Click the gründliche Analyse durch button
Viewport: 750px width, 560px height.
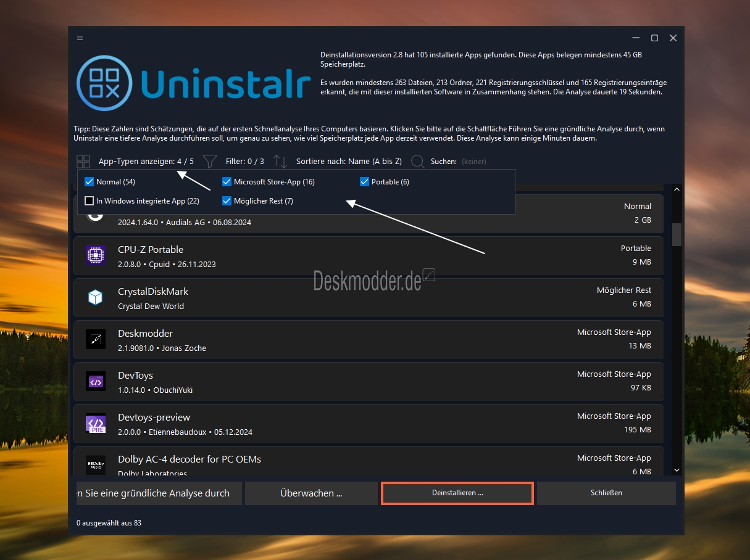click(158, 493)
